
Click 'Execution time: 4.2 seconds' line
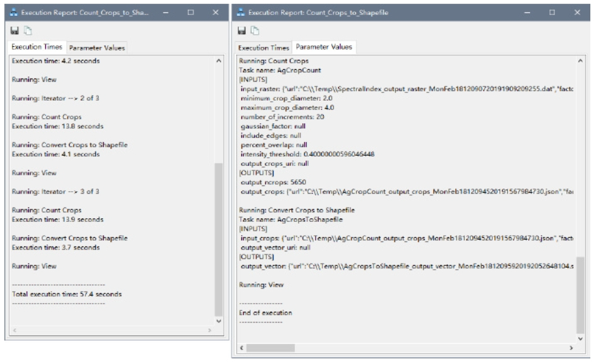(55, 61)
